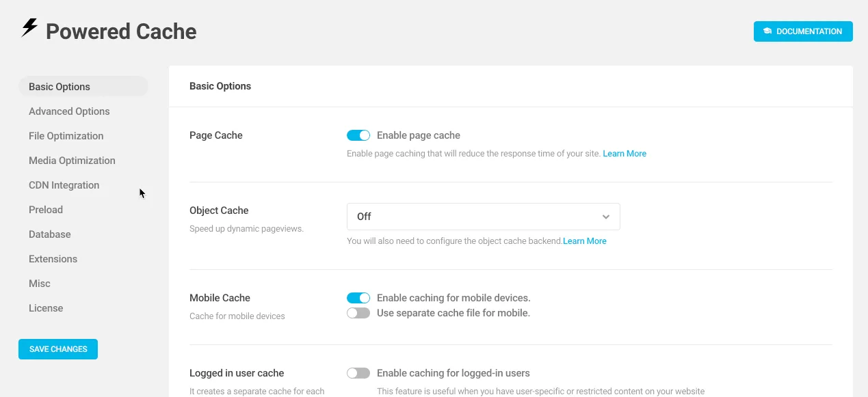This screenshot has width=868, height=397.
Task: Click the graduation cap icon in Documentation button
Action: click(767, 31)
